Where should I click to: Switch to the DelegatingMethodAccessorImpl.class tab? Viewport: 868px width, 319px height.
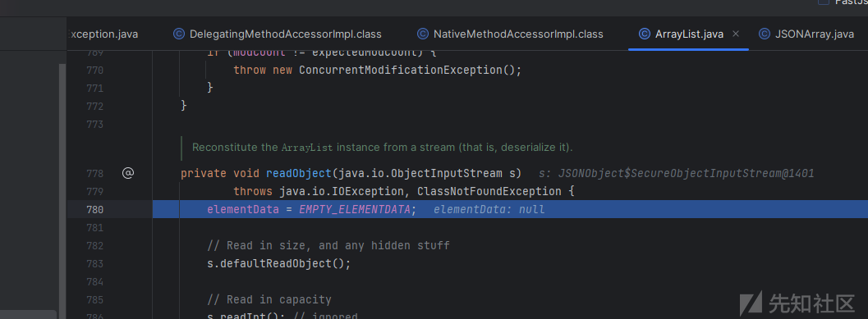tap(278, 34)
